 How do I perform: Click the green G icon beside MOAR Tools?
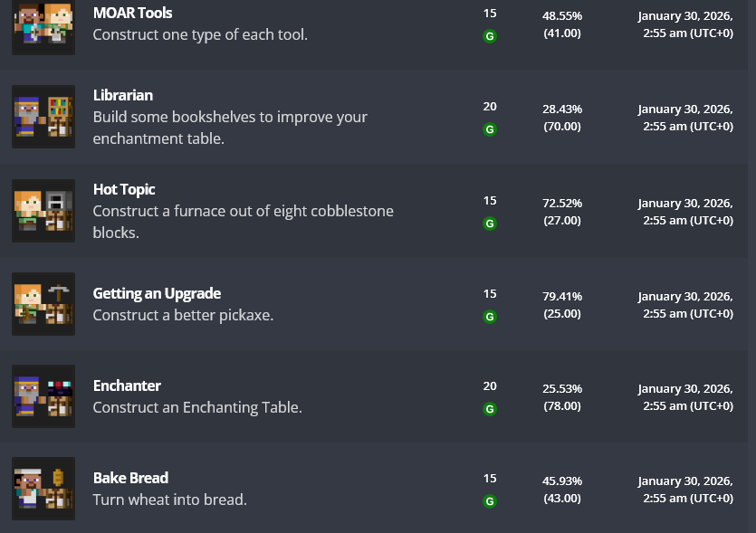click(490, 37)
